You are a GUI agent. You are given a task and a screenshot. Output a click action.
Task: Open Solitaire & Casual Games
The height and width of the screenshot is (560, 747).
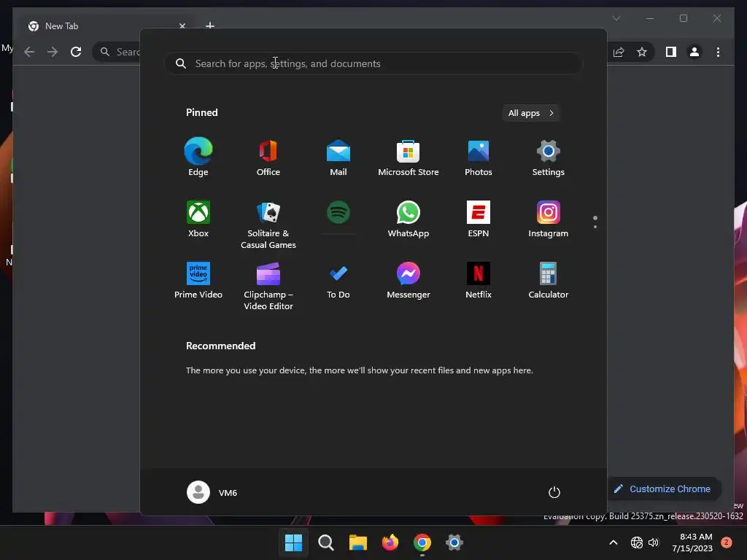[x=268, y=225]
